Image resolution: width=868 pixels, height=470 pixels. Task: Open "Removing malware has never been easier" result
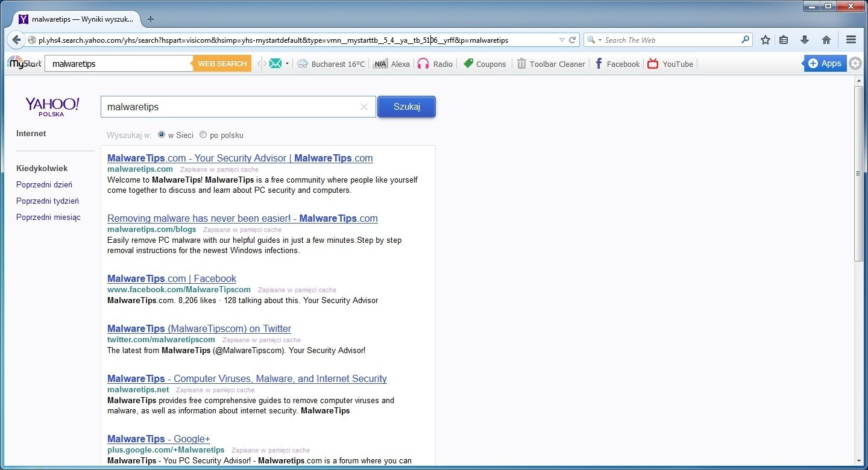click(x=242, y=219)
